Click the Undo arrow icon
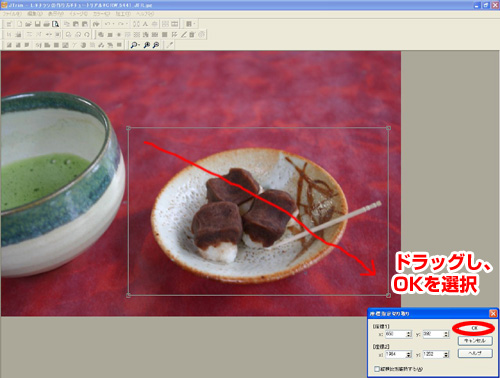 coord(107,24)
